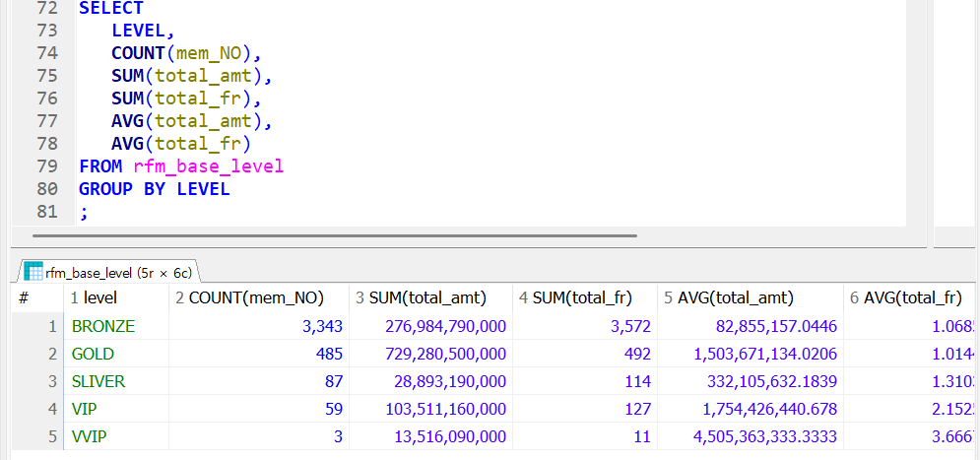Image resolution: width=980 pixels, height=460 pixels.
Task: Click the 13,516,090,000 sum cell
Action: [x=430, y=436]
